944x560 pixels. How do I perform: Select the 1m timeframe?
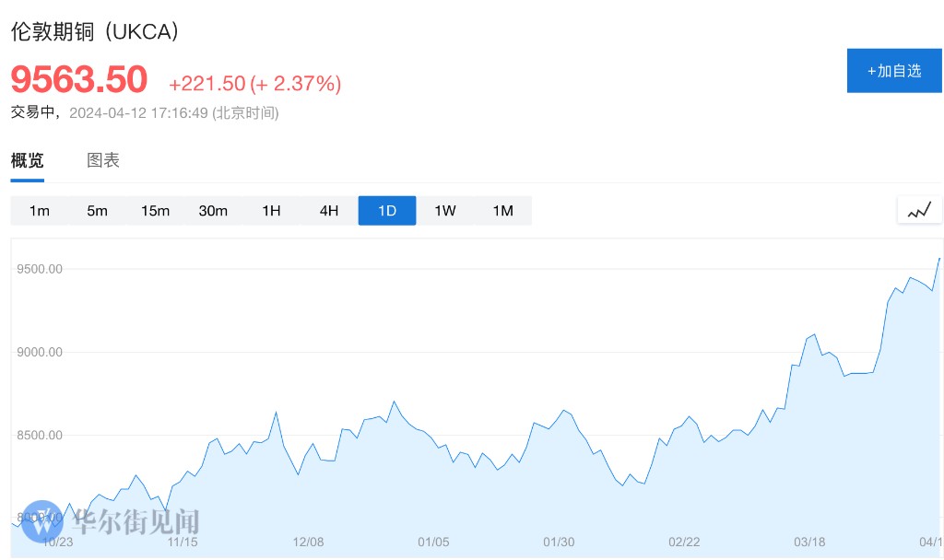coord(40,211)
